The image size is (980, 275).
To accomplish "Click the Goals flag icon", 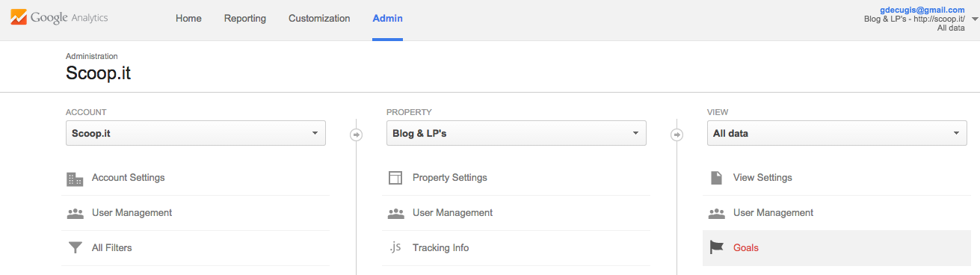I will click(716, 247).
